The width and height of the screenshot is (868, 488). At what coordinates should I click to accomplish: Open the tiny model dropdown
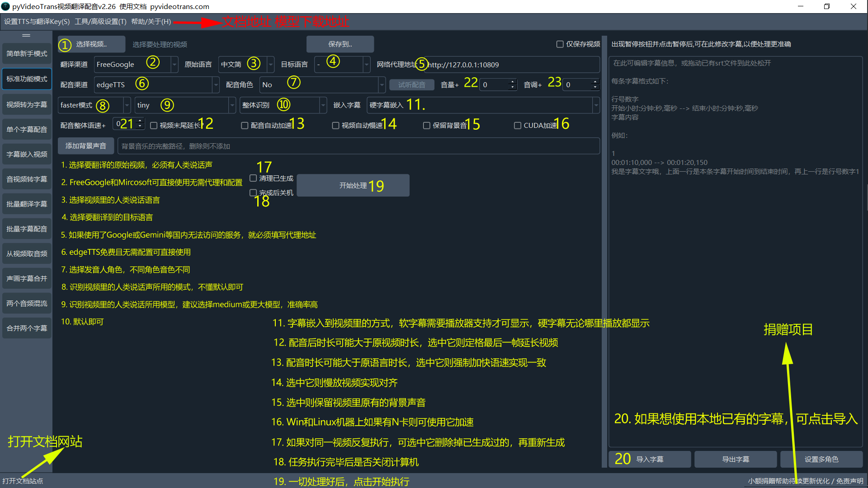(185, 105)
